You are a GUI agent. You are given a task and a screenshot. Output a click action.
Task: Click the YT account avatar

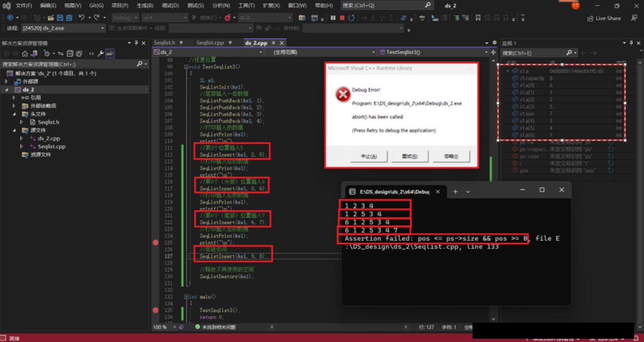click(x=575, y=5)
